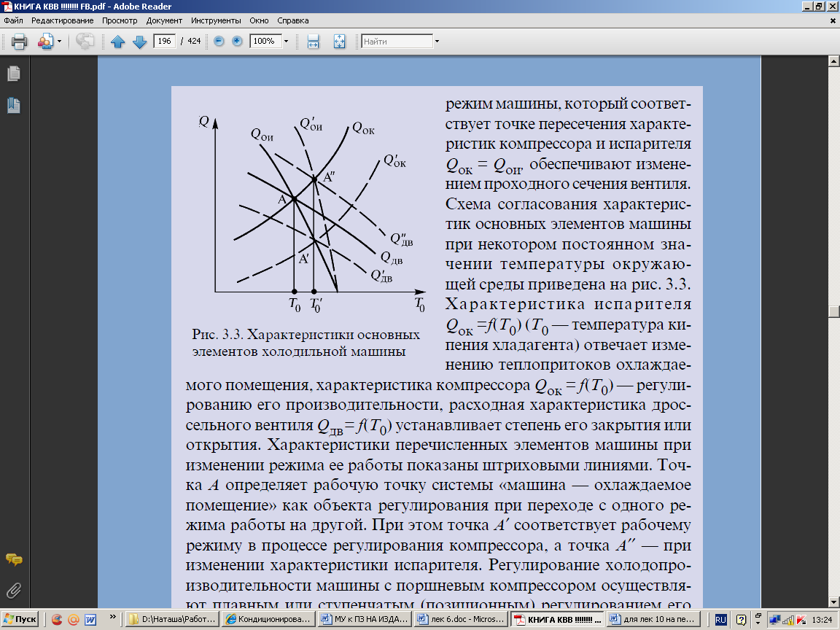
Task: Switch to D:\Наташа\Работ... folder taskbar button
Action: point(173,619)
